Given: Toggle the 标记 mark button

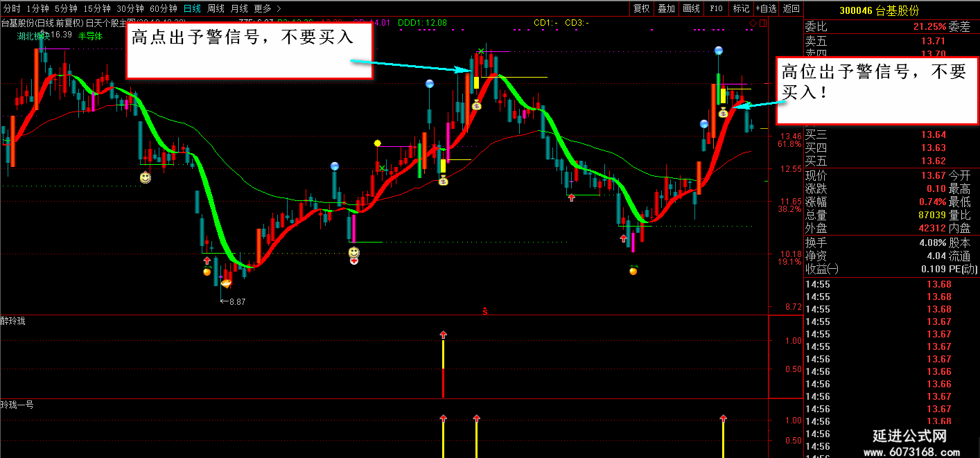Looking at the screenshot, I should [x=741, y=8].
